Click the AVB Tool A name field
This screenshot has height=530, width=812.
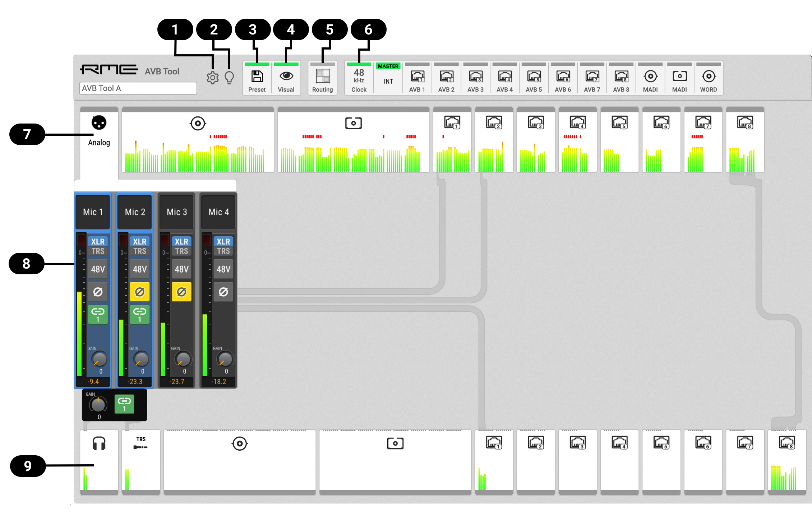click(138, 88)
